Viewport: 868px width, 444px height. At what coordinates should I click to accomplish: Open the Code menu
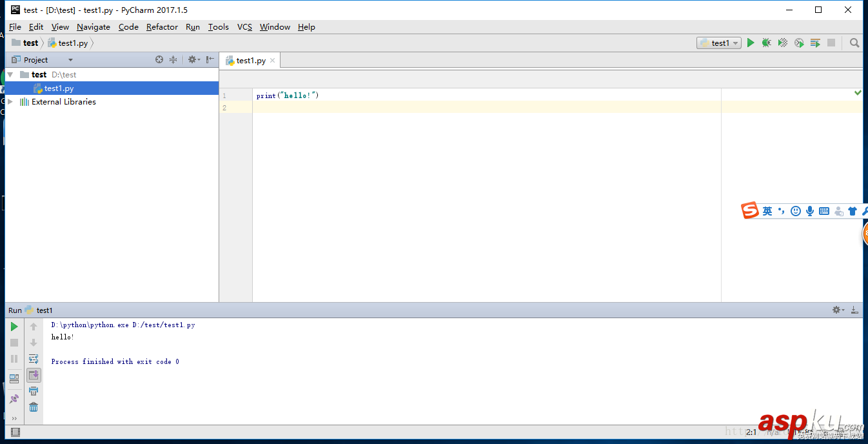pyautogui.click(x=128, y=27)
